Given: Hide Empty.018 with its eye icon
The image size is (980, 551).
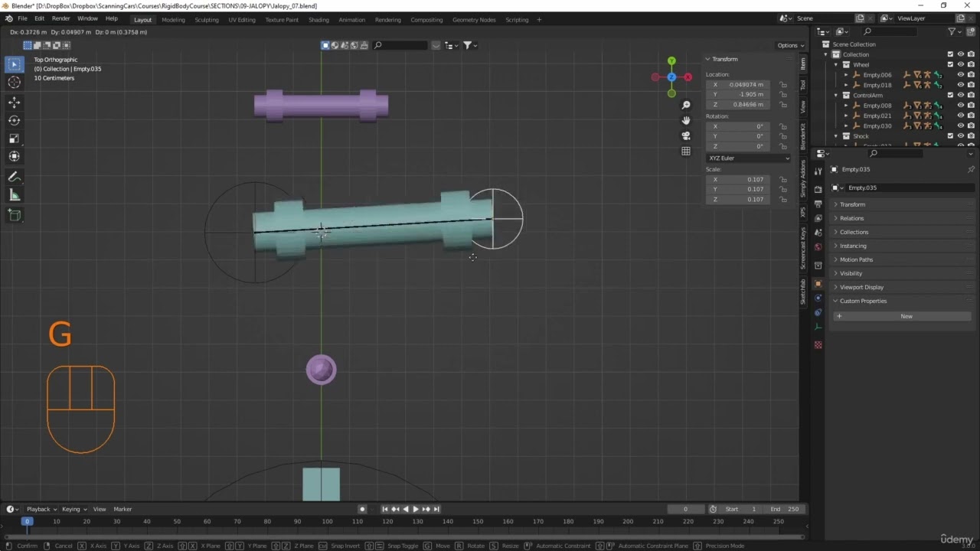Looking at the screenshot, I should click(961, 85).
